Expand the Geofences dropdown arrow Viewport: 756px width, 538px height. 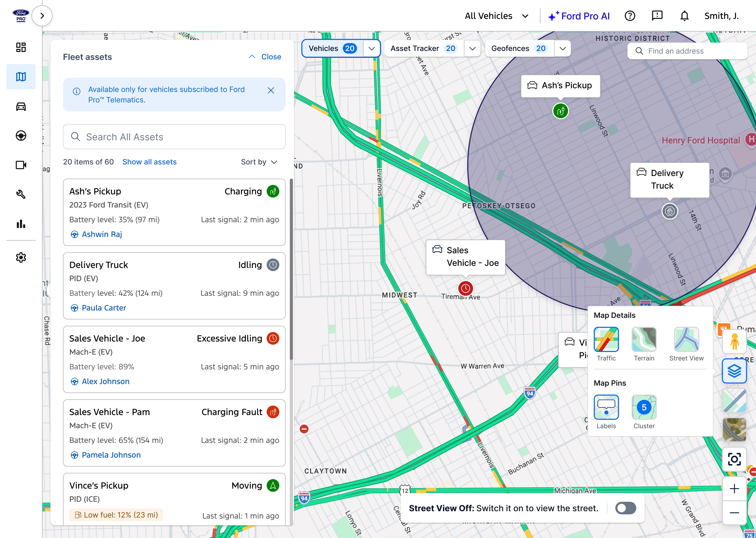(x=563, y=48)
